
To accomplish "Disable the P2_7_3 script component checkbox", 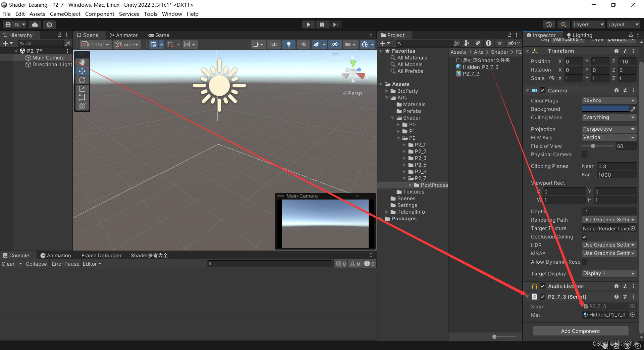I will click(x=542, y=297).
